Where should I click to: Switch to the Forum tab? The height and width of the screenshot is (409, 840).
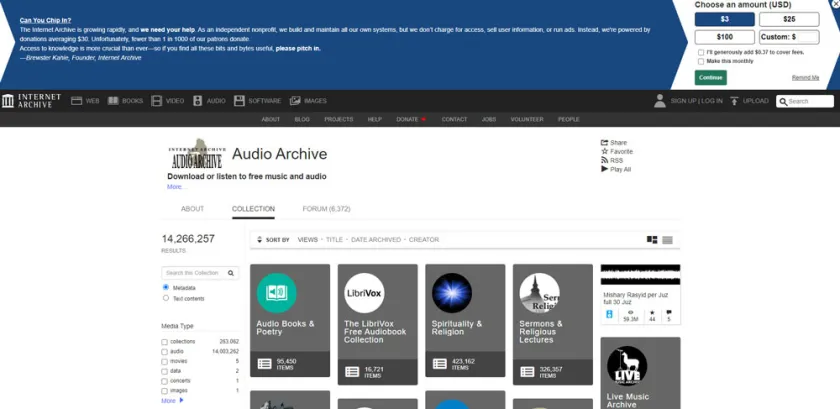coord(326,209)
